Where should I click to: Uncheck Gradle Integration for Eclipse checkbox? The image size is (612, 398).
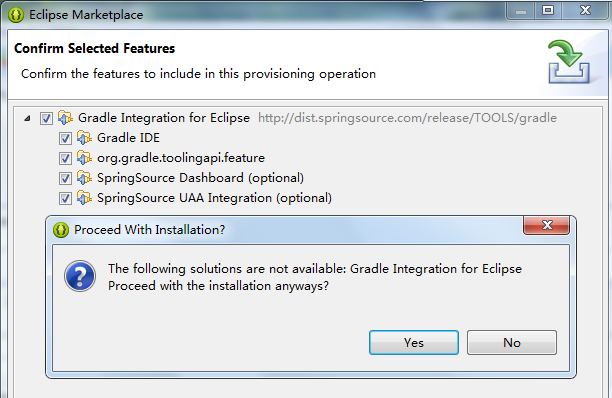(x=46, y=118)
